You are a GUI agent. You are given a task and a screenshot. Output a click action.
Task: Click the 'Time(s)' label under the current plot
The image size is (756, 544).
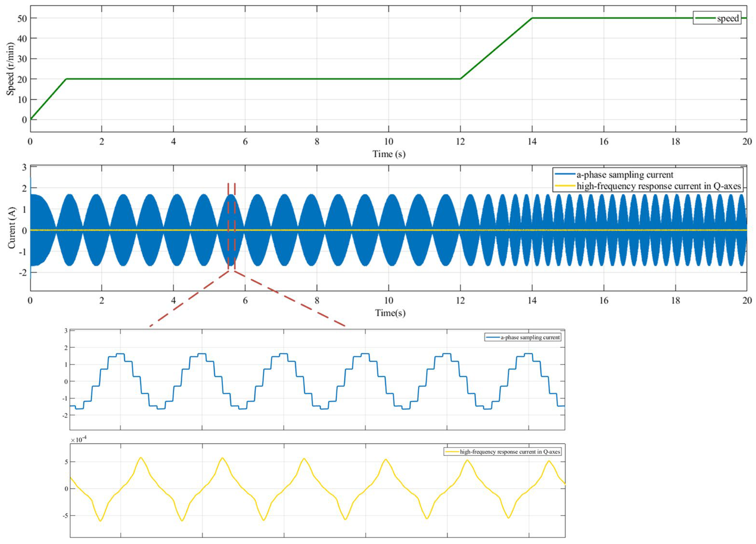pos(390,313)
